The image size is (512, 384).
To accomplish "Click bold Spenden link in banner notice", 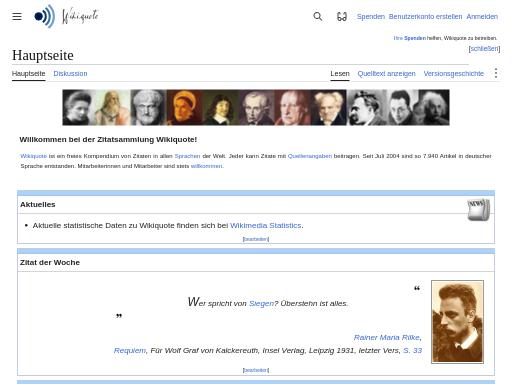I will 415,38.
